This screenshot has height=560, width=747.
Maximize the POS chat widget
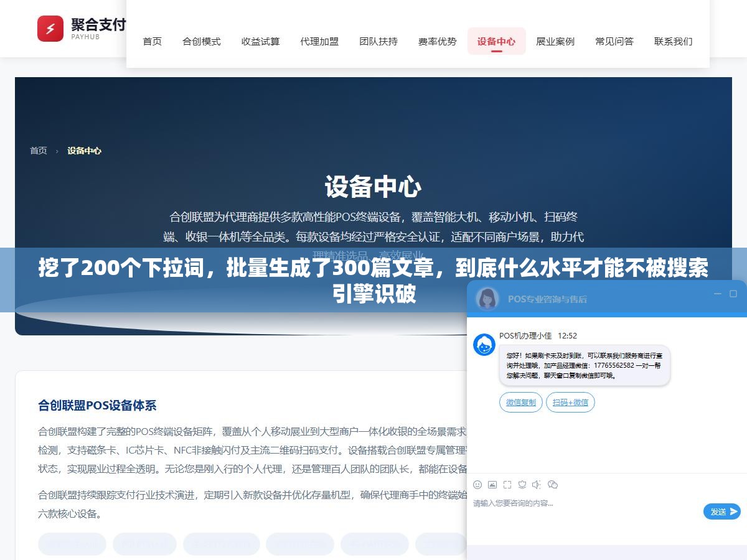(x=733, y=294)
